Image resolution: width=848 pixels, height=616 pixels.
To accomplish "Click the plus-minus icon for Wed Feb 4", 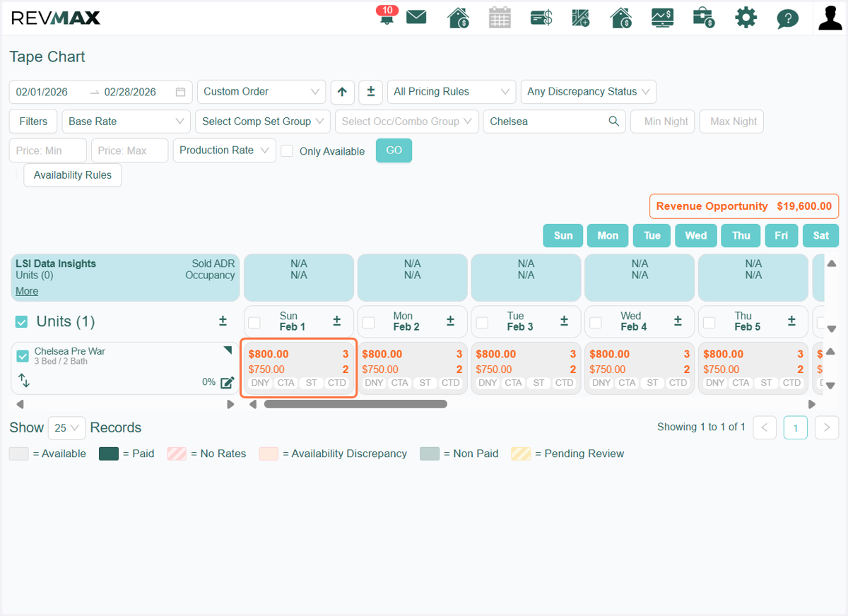I will click(678, 321).
